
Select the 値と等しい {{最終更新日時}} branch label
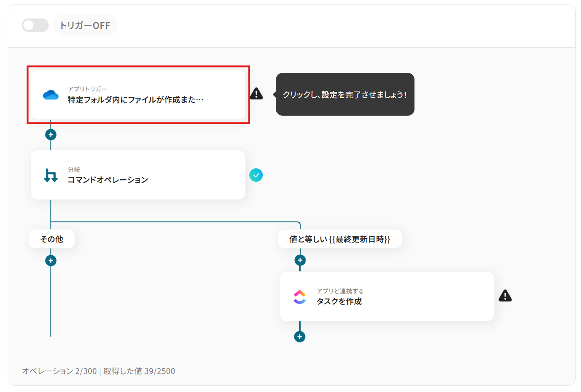point(340,239)
